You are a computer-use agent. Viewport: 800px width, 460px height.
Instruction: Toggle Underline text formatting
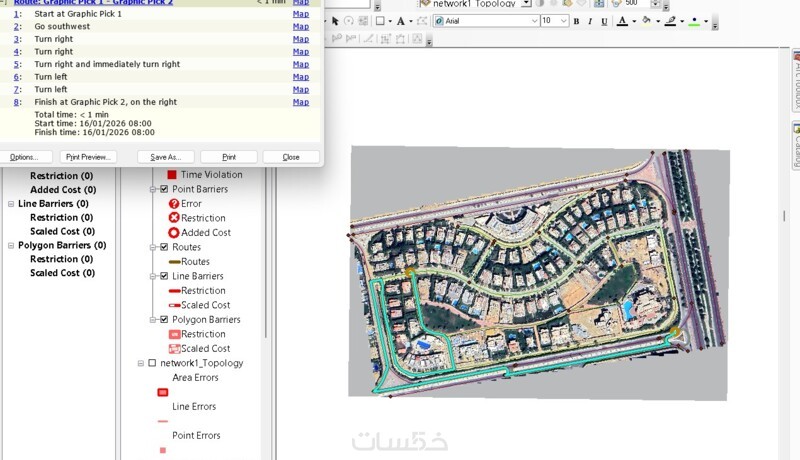pos(604,21)
